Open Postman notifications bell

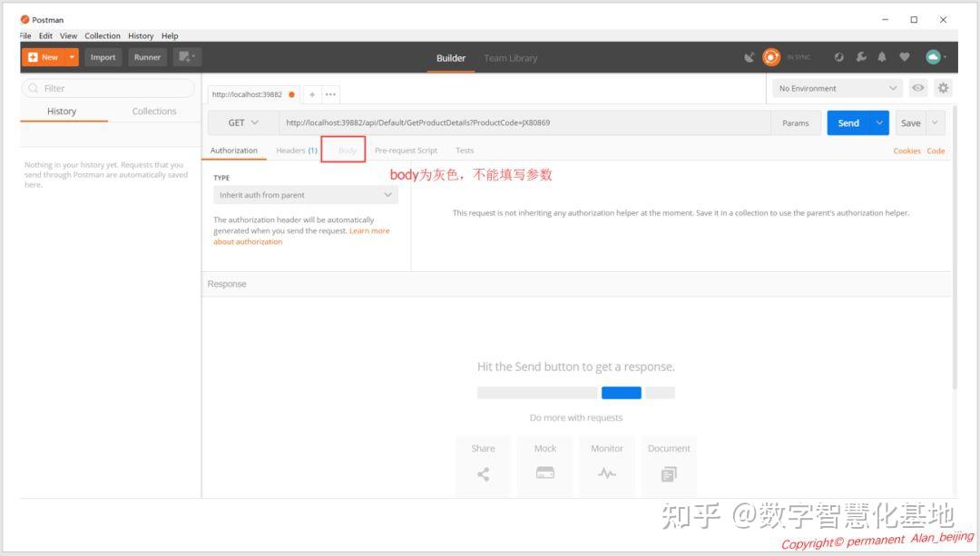(x=881, y=56)
